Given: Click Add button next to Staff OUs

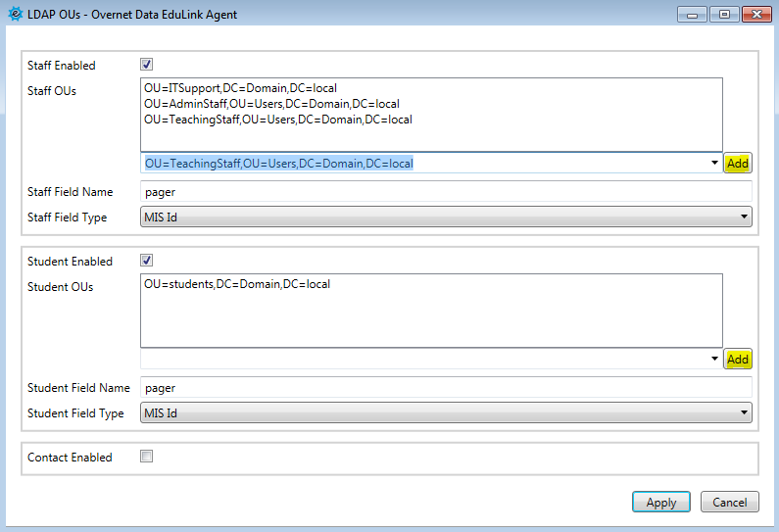Looking at the screenshot, I should [738, 163].
